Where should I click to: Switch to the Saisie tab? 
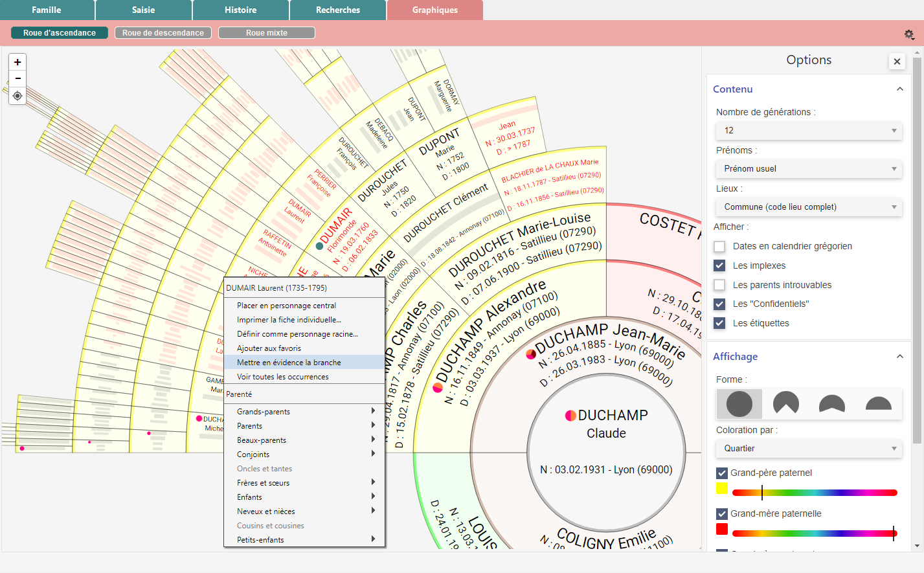click(144, 10)
